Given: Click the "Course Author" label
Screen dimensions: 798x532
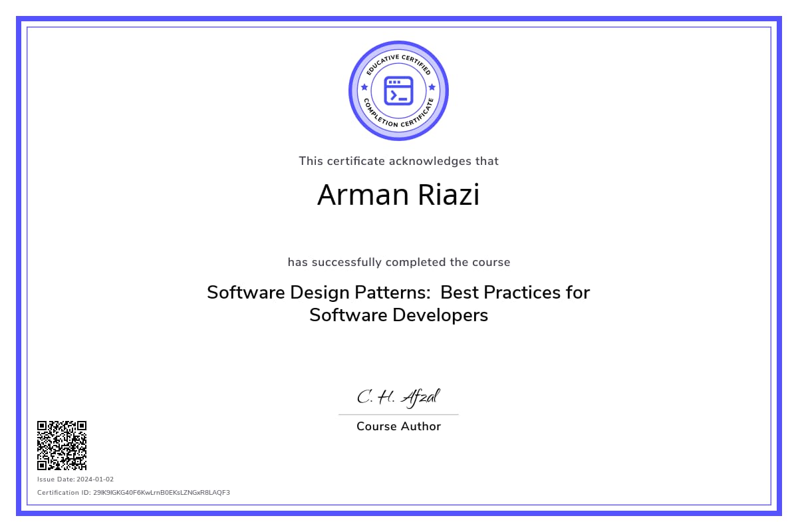Looking at the screenshot, I should (398, 426).
